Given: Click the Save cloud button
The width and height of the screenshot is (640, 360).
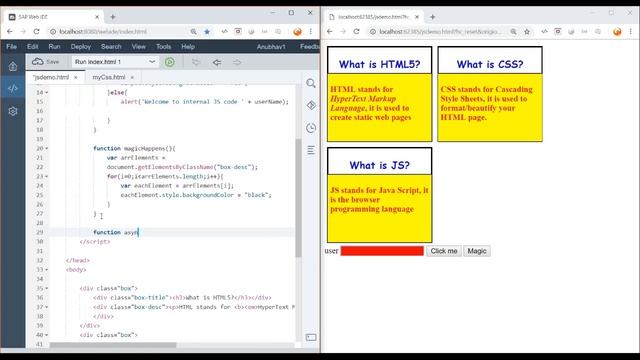Looking at the screenshot, I should tap(46, 62).
